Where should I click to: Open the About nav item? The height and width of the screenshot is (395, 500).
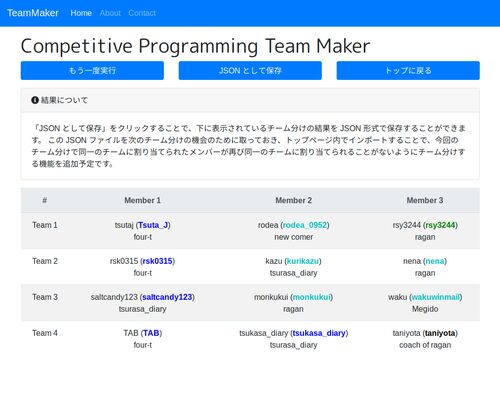pos(110,13)
